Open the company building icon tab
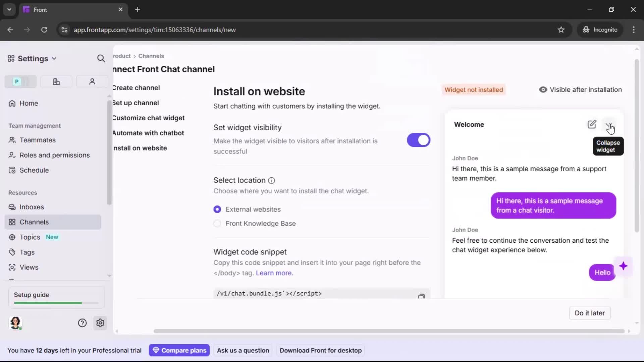 coord(56,81)
